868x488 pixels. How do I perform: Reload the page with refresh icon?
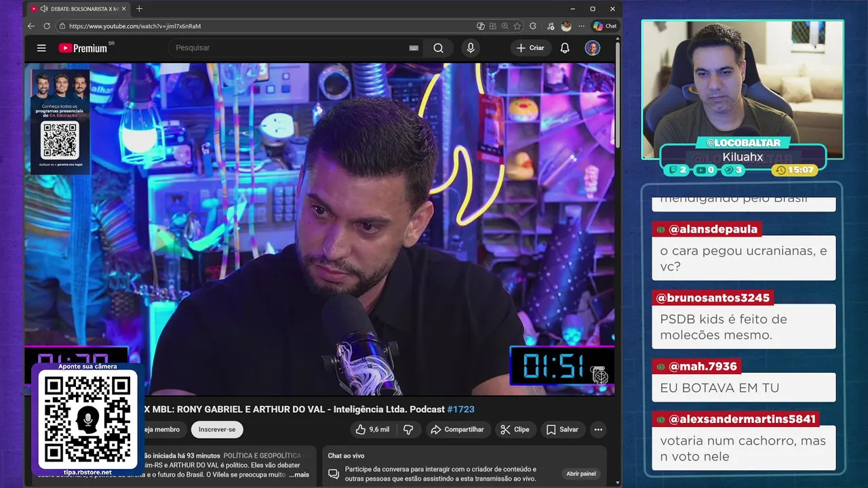point(47,26)
